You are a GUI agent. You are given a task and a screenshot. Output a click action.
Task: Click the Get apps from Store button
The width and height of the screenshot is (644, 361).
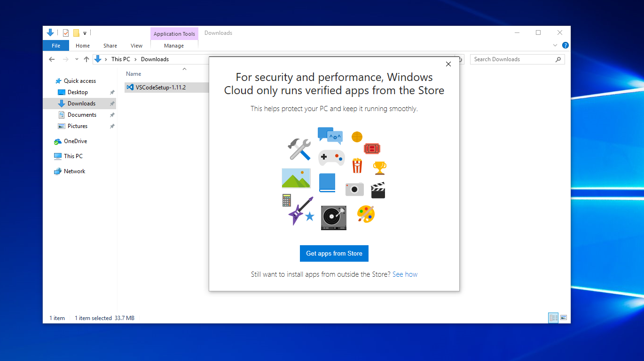point(334,253)
